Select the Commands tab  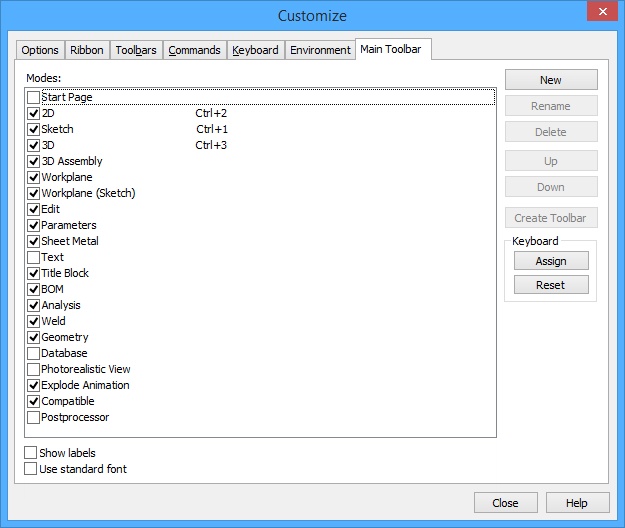(x=193, y=50)
